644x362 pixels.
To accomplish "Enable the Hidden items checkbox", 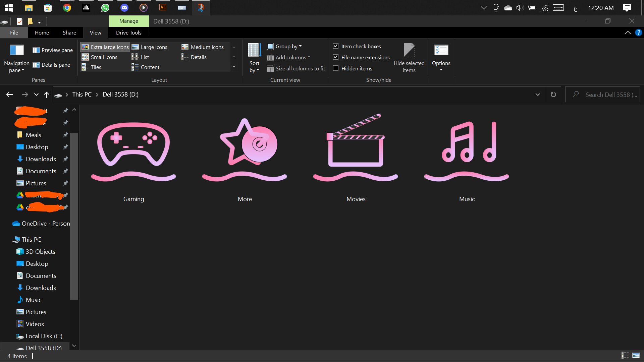I will coord(336,68).
